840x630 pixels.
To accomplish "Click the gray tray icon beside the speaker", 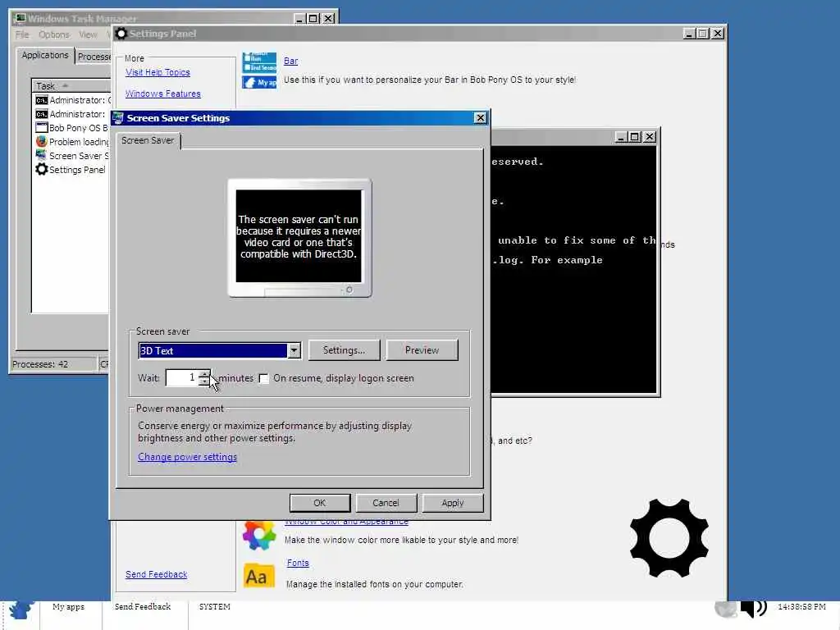I will [x=726, y=608].
